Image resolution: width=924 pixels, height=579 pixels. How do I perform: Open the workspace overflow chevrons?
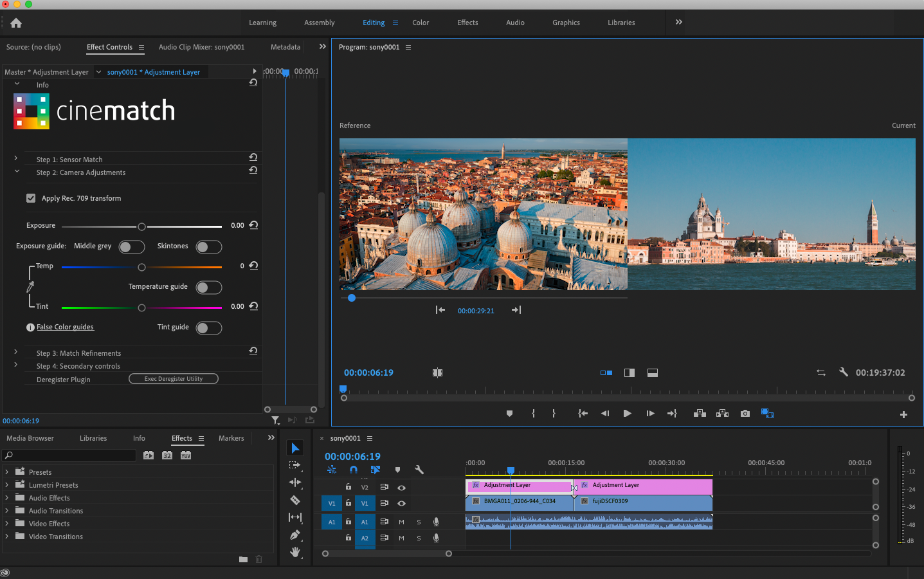(x=678, y=22)
